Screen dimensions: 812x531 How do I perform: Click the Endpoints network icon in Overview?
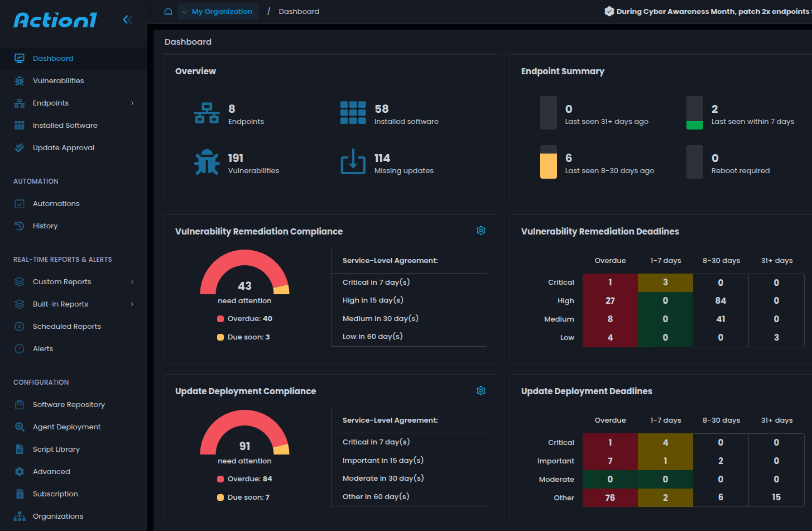point(206,113)
